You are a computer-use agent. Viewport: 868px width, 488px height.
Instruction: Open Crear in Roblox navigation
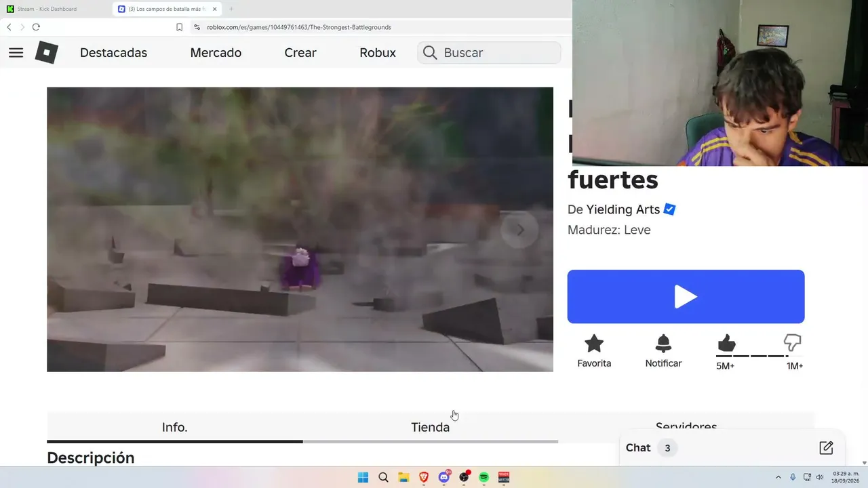coord(300,53)
